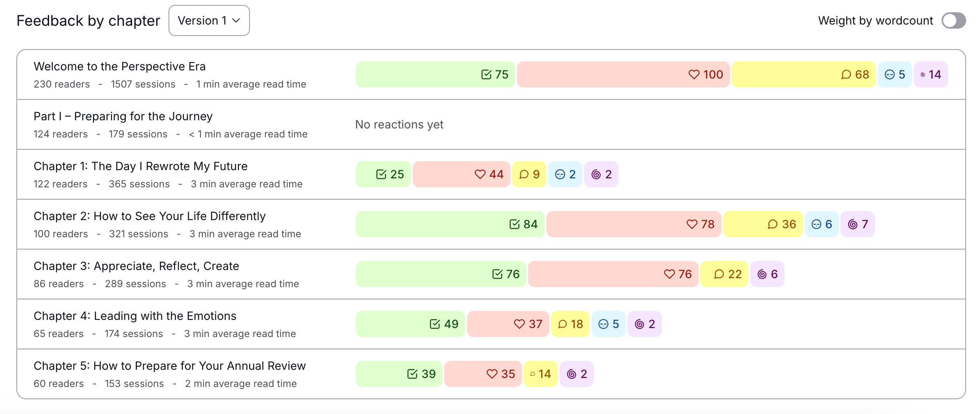The image size is (980, 414).
Task: Click the checkmark icon showing 49 in Chapter 4
Action: point(435,324)
